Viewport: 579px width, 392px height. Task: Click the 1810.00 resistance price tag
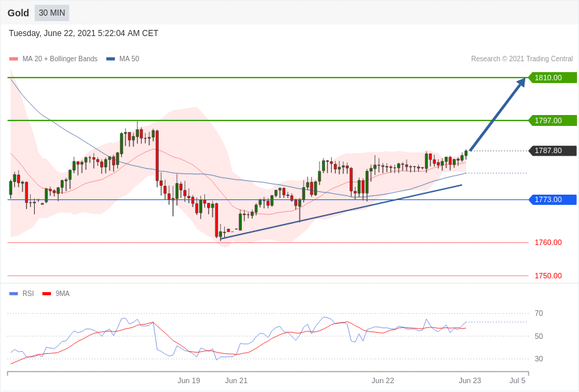point(552,78)
